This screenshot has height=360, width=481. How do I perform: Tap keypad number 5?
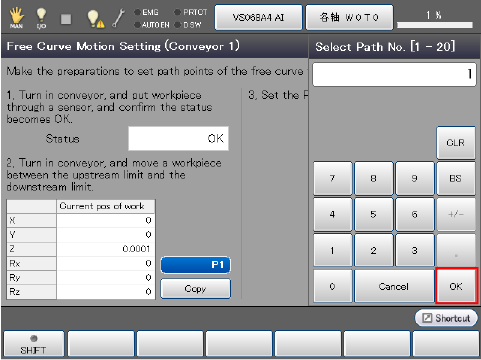pos(373,214)
